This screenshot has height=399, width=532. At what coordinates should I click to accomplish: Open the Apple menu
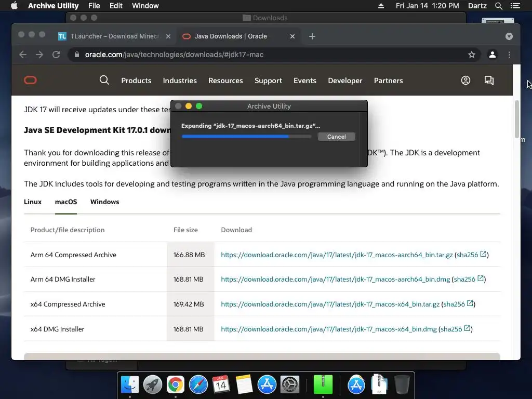(x=14, y=6)
